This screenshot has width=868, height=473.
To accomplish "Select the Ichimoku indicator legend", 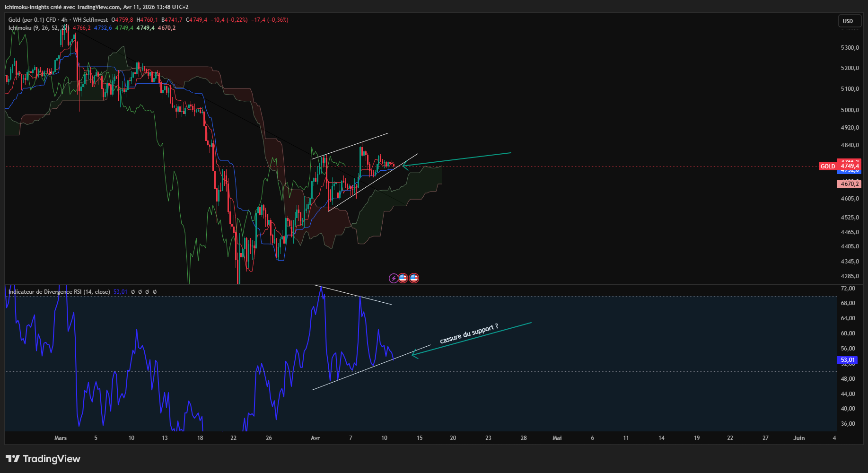I will (x=38, y=28).
